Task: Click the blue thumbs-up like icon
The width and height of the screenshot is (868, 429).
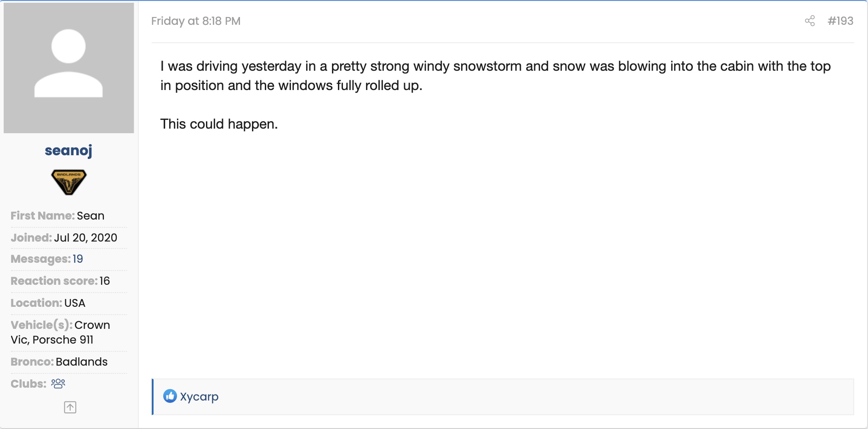Action: [170, 396]
